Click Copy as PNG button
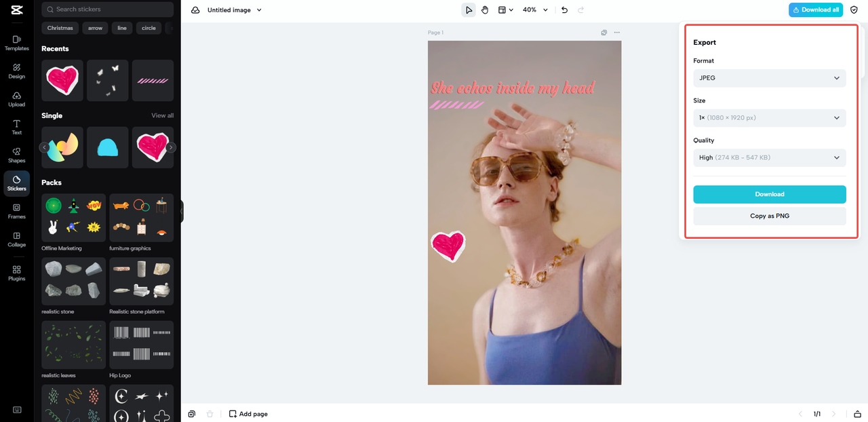 click(770, 216)
